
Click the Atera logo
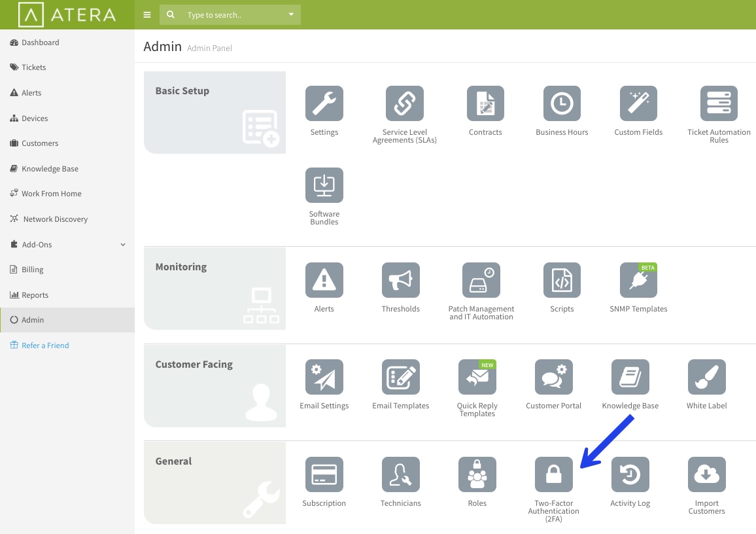click(x=67, y=14)
